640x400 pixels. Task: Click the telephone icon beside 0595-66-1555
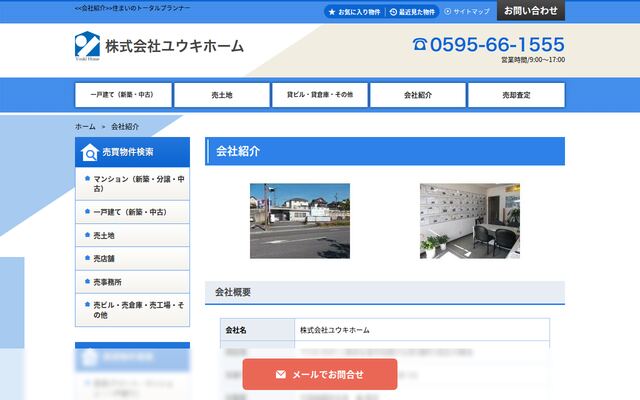point(420,44)
